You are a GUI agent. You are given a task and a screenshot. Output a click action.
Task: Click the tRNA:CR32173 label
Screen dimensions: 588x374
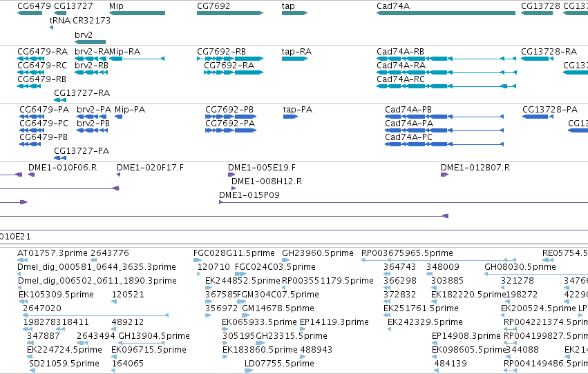point(80,20)
